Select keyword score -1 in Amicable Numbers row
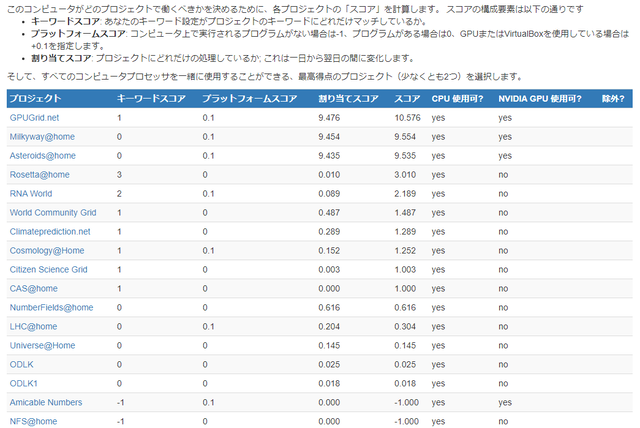The image size is (640, 428). [120, 402]
